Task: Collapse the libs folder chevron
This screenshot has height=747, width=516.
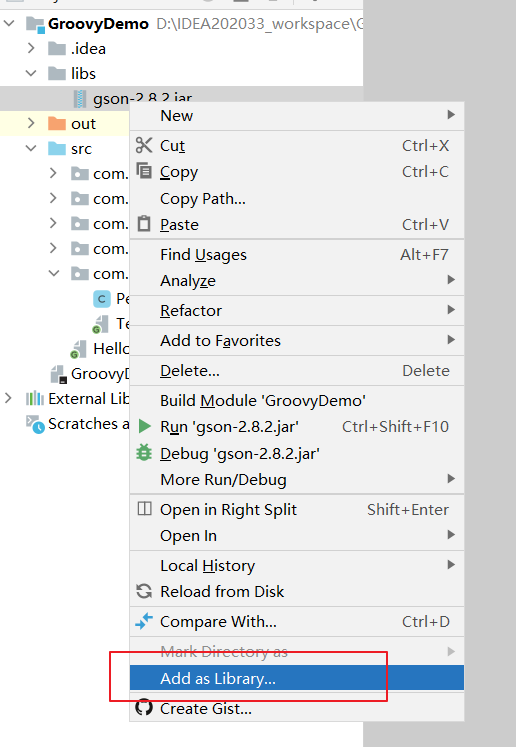Action: coord(31,73)
